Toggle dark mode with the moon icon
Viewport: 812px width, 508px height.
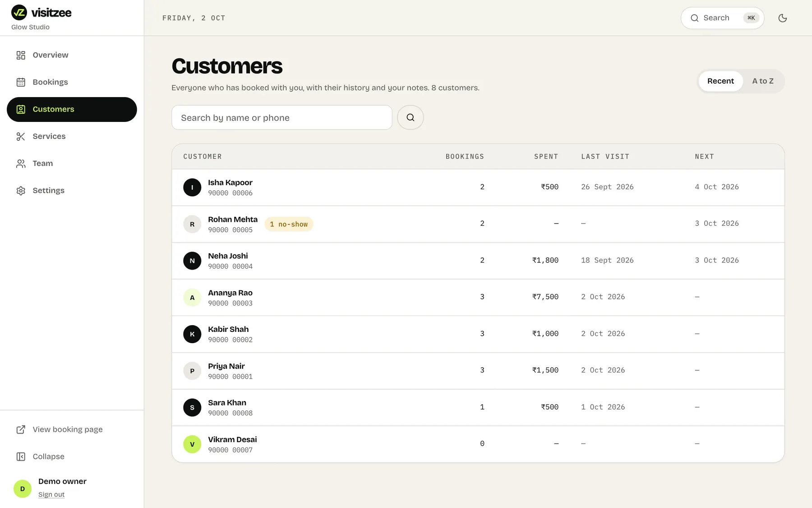point(783,18)
